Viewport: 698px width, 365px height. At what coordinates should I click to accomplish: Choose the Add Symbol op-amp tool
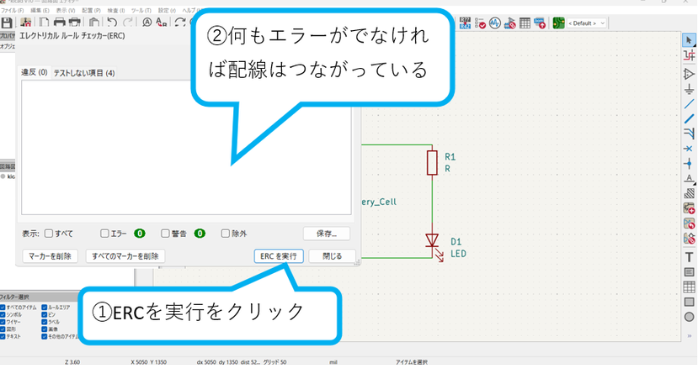pyautogui.click(x=689, y=74)
